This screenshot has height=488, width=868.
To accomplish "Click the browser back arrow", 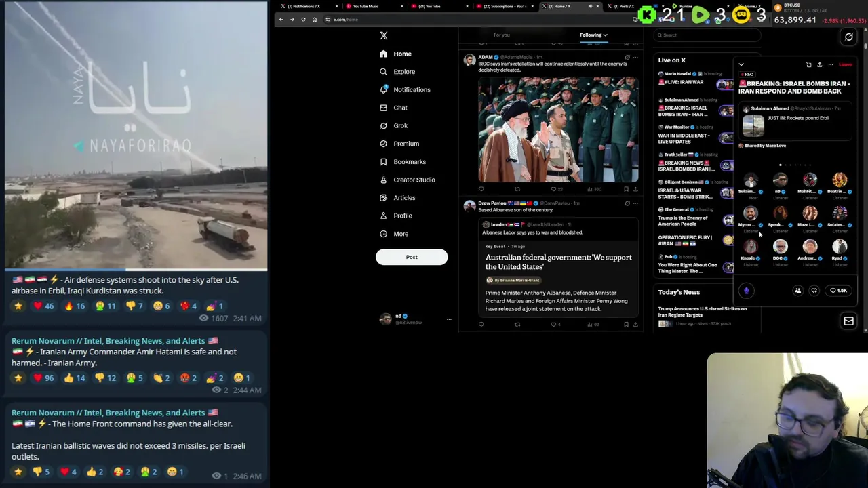I will tap(281, 20).
